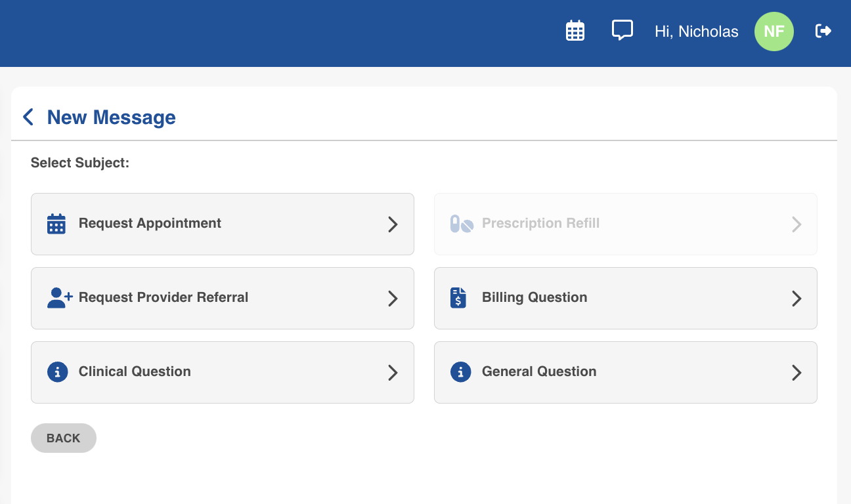Click the chevron on Clinical Question
The height and width of the screenshot is (504, 851).
point(393,373)
